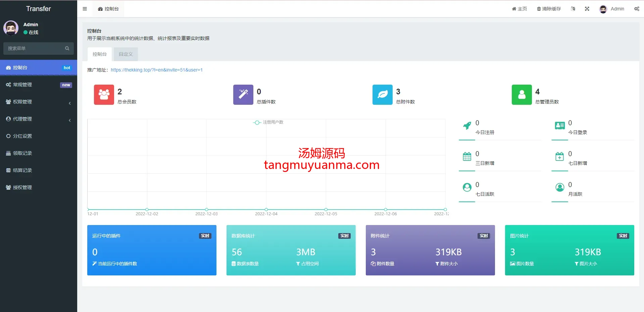Open the settings gears icon at top right
This screenshot has height=312, width=644.
[636, 9]
